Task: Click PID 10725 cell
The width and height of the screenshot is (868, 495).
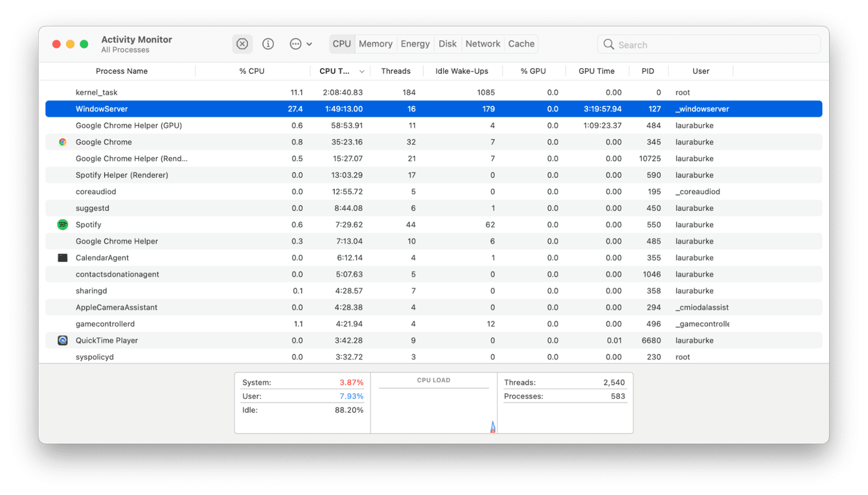Action: point(650,159)
